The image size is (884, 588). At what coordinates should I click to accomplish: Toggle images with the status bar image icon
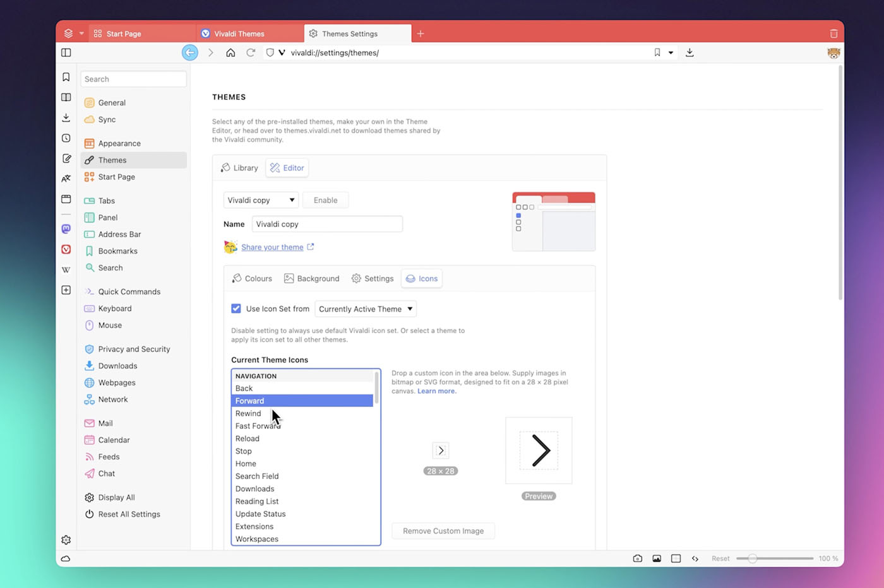657,559
